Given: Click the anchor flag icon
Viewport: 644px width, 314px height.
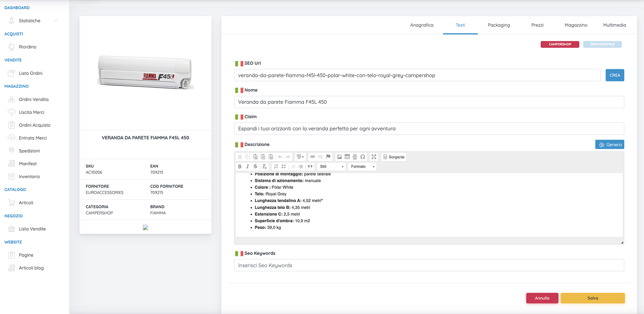Looking at the screenshot, I should [328, 157].
